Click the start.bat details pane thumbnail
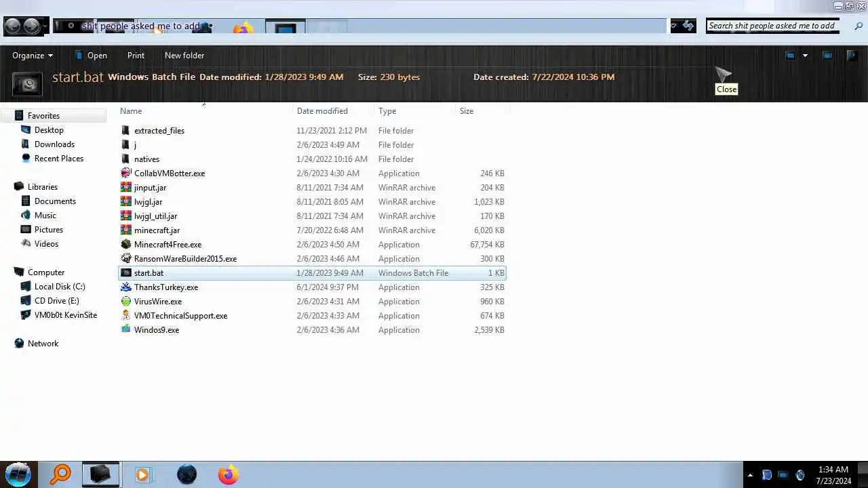 click(28, 84)
